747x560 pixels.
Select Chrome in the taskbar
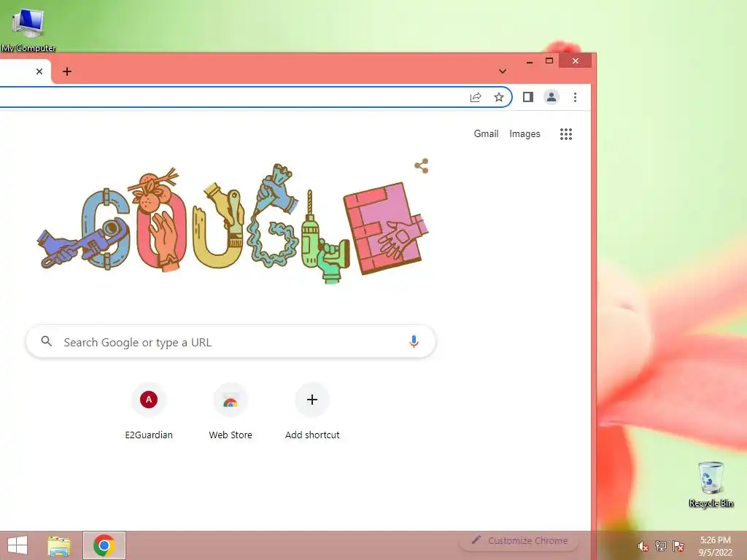(x=104, y=545)
